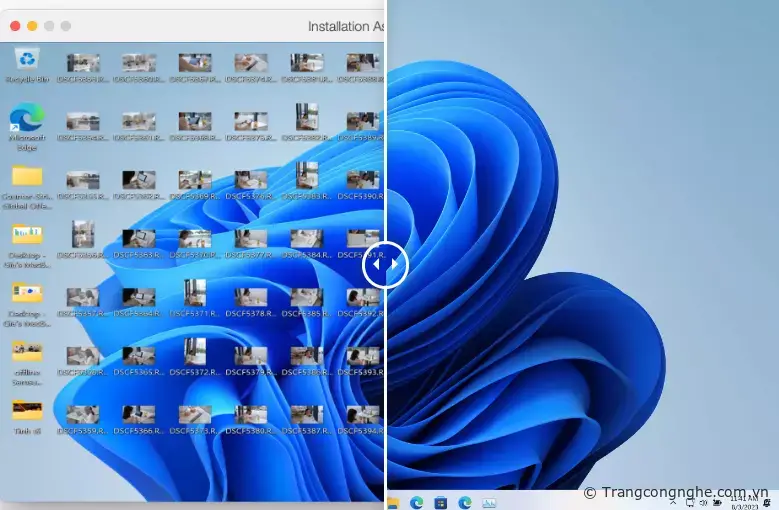The image size is (779, 510).
Task: Click the before/after comparison slider handle
Action: [386, 265]
